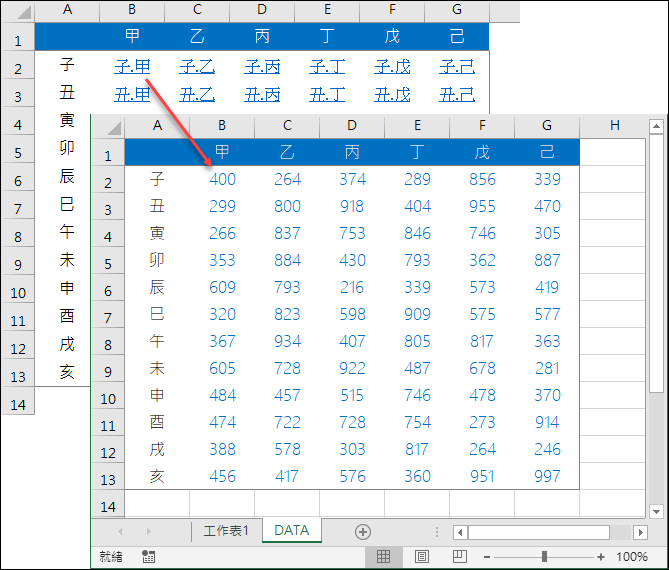Click 卯 row label in DATA window

pyautogui.click(x=157, y=260)
